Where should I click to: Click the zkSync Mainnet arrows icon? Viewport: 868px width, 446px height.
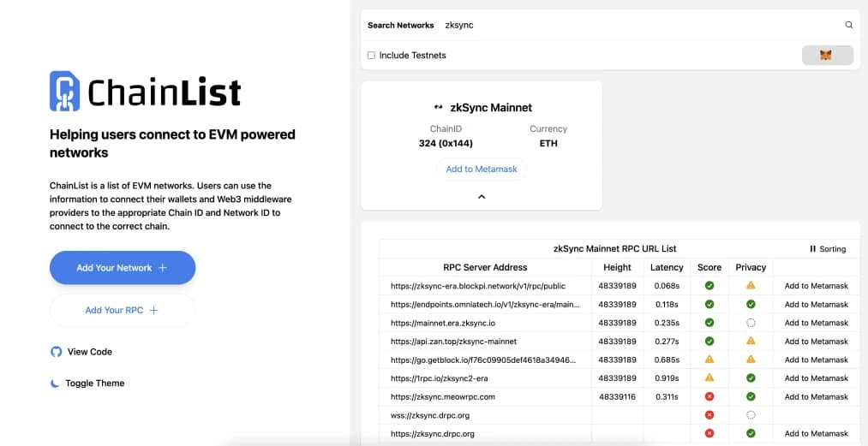click(439, 107)
